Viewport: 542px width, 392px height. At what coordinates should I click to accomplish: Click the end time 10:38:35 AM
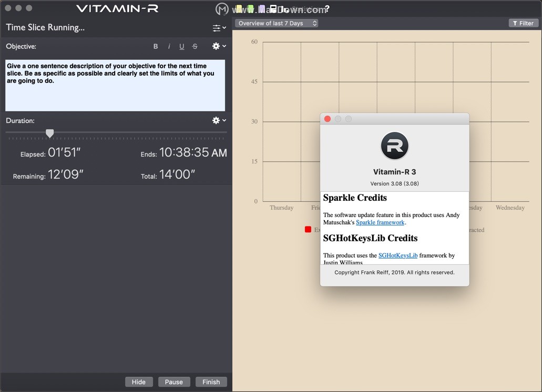point(193,152)
